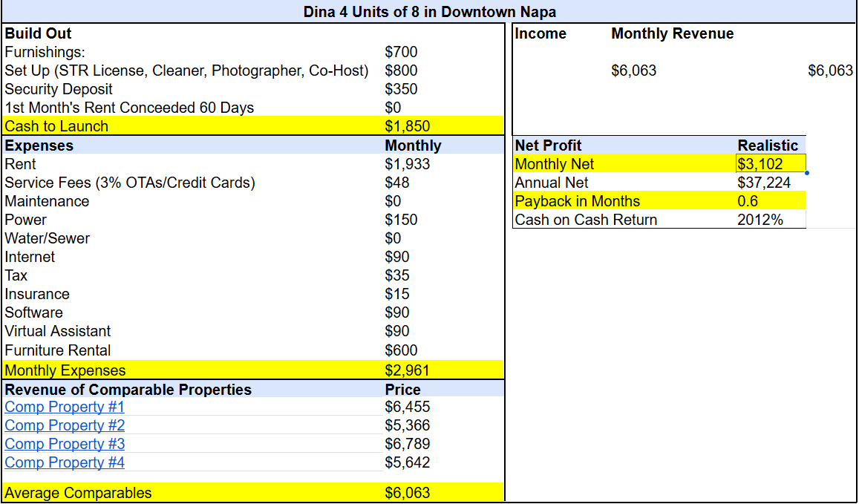Open the Comp Property #3 link
Screen dimensions: 859x504
pos(65,444)
